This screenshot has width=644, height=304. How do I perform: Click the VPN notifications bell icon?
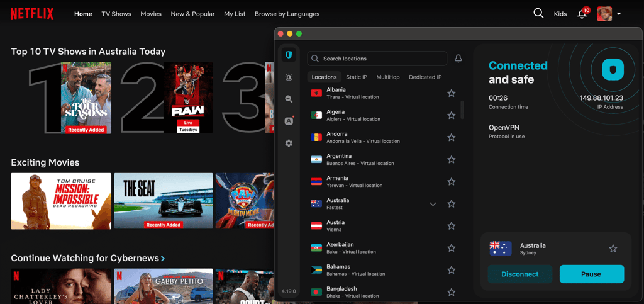(458, 59)
